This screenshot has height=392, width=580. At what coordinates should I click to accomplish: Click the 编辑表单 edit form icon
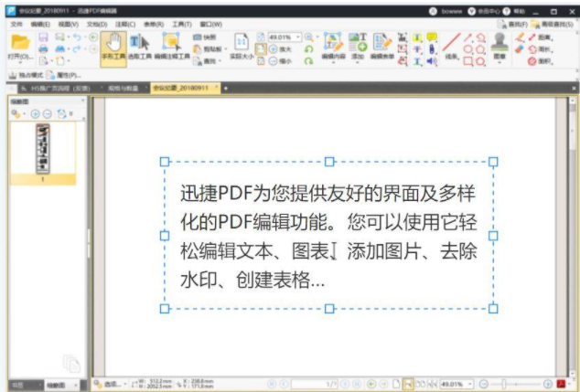pos(382,47)
